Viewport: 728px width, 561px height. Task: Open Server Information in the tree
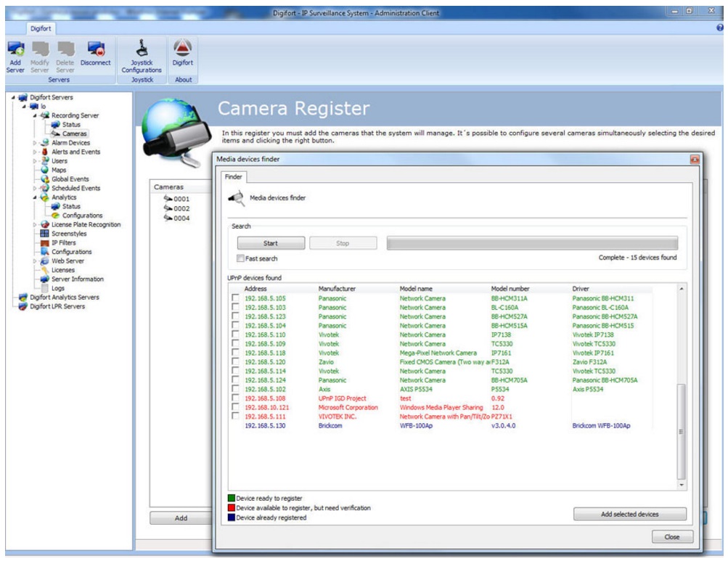click(77, 279)
